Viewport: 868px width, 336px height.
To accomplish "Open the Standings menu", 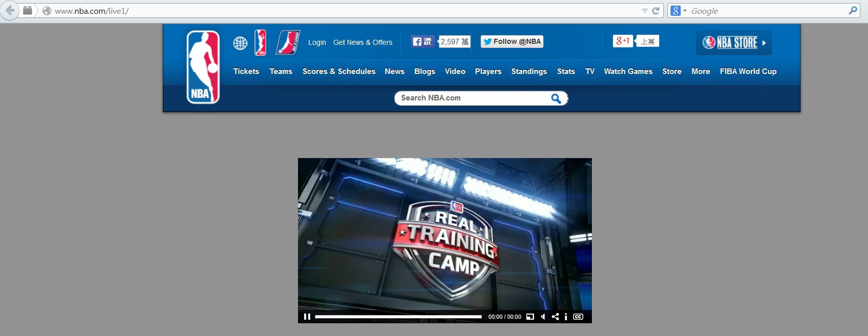I will [529, 71].
